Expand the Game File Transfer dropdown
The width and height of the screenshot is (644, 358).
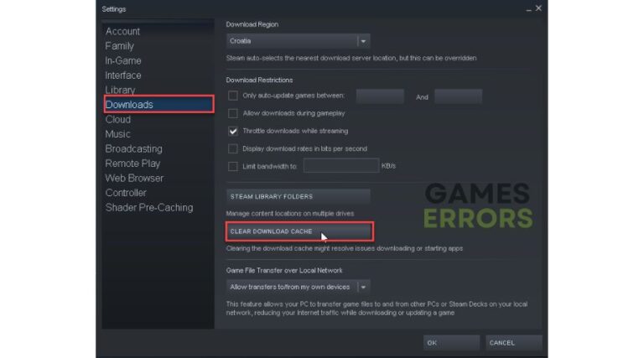point(363,287)
